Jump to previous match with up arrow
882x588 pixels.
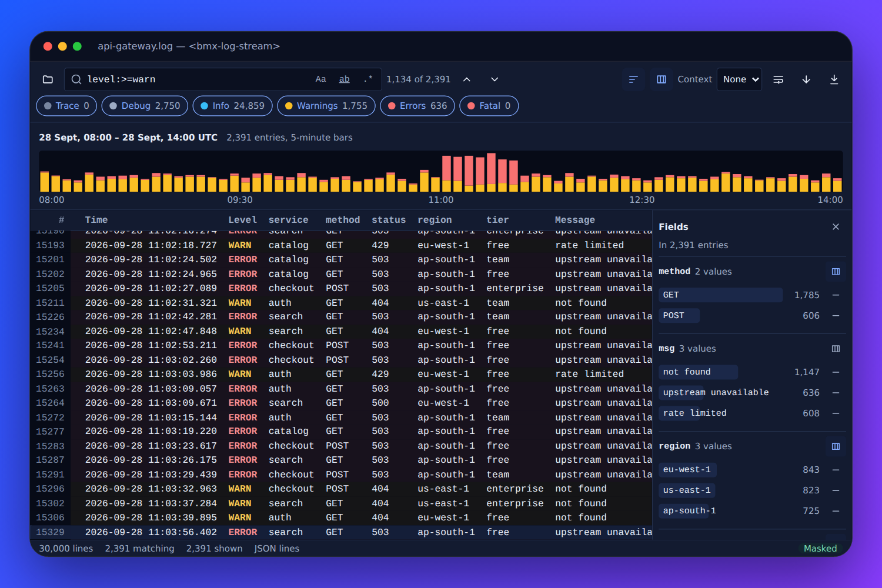point(467,79)
